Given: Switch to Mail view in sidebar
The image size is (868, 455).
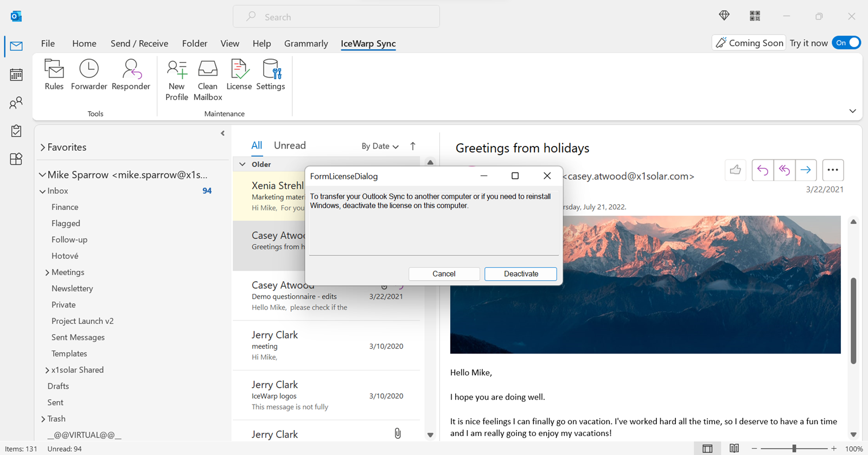Looking at the screenshot, I should 16,46.
